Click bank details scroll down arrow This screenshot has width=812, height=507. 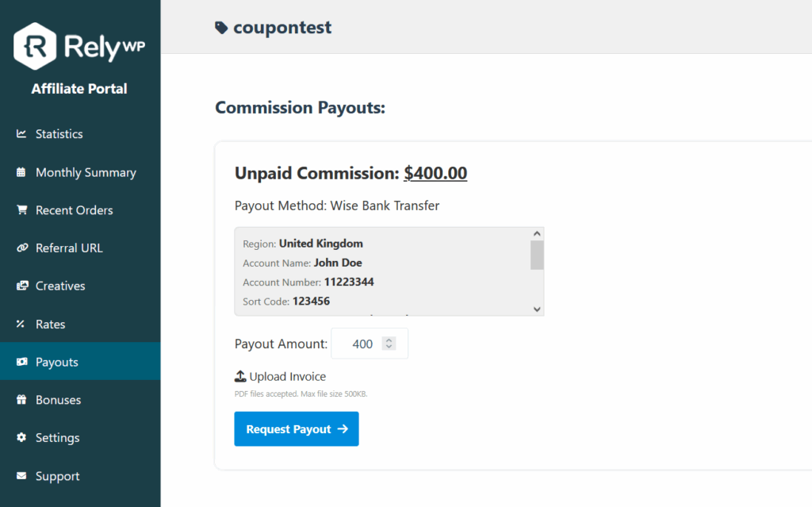click(x=537, y=309)
